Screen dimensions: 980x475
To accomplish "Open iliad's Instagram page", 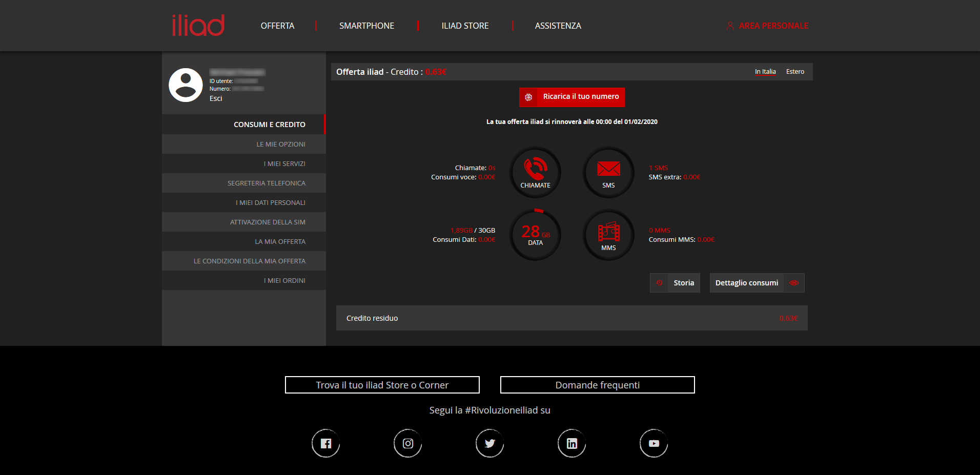I will [x=408, y=443].
